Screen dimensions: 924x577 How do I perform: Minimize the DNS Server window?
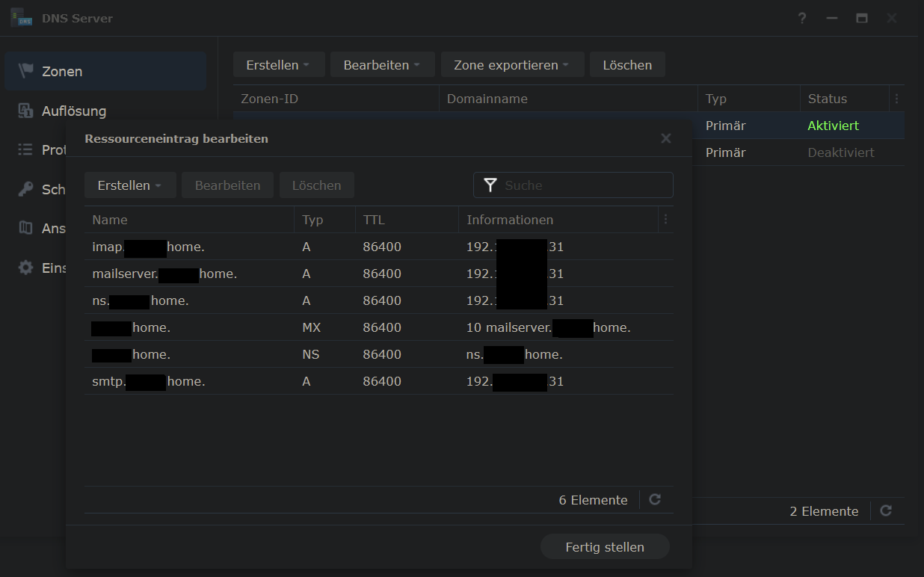832,18
